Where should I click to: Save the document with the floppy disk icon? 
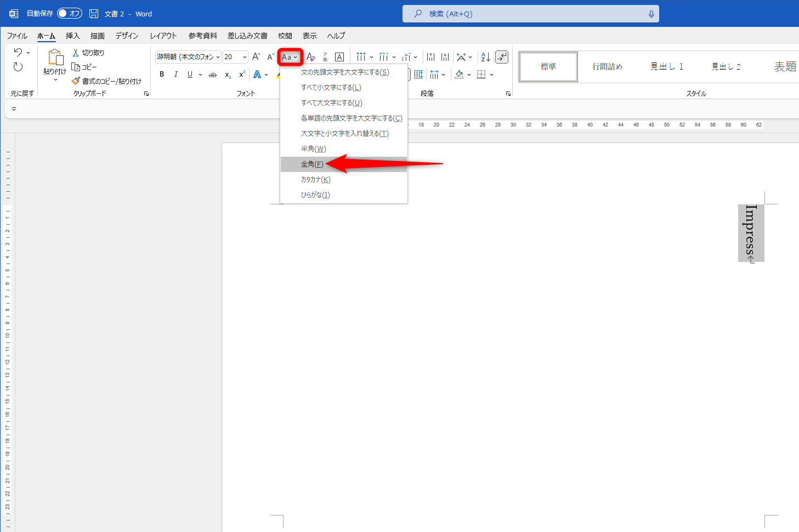click(94, 14)
